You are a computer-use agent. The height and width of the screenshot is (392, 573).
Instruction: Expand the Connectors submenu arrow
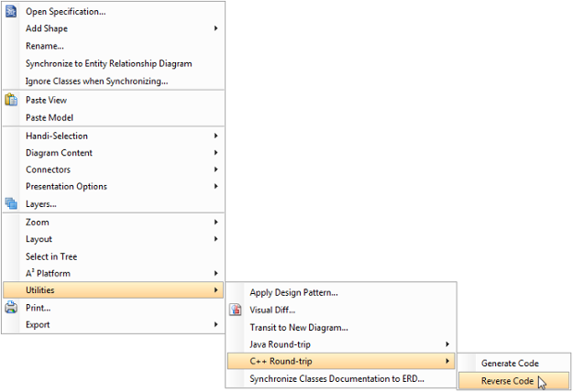tap(216, 169)
